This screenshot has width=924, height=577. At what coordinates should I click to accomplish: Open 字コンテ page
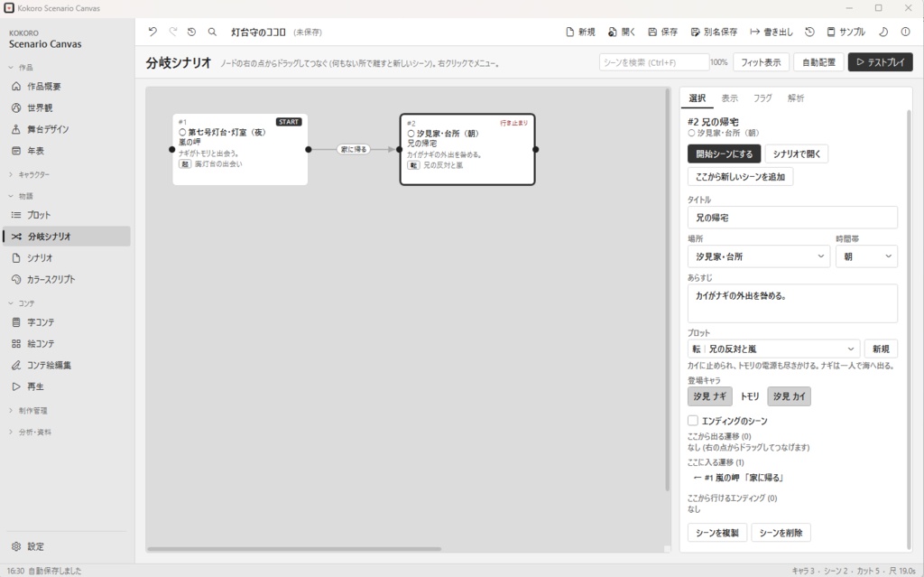(x=67, y=322)
